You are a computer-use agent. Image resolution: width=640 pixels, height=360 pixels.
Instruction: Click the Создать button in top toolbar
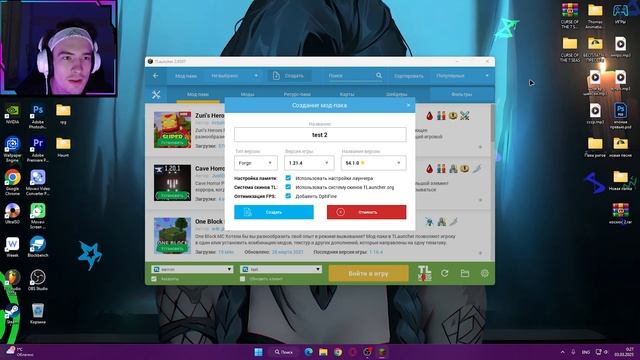click(288, 76)
